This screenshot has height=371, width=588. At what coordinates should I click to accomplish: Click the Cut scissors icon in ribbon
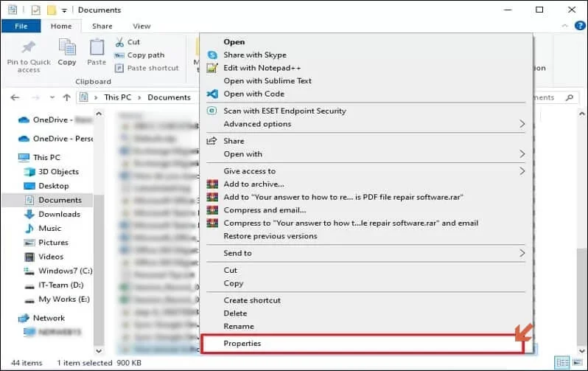click(119, 42)
